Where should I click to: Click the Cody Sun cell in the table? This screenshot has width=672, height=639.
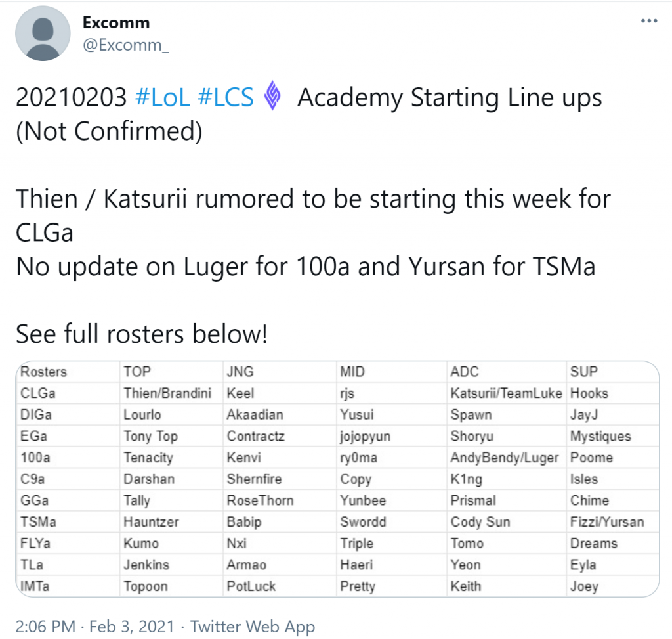[x=480, y=522]
